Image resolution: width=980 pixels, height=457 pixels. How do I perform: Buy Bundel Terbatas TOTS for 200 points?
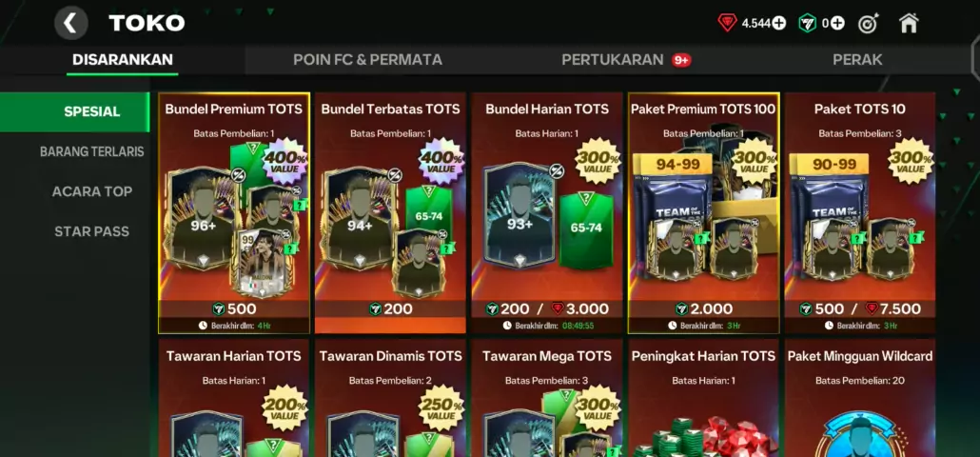(x=390, y=308)
